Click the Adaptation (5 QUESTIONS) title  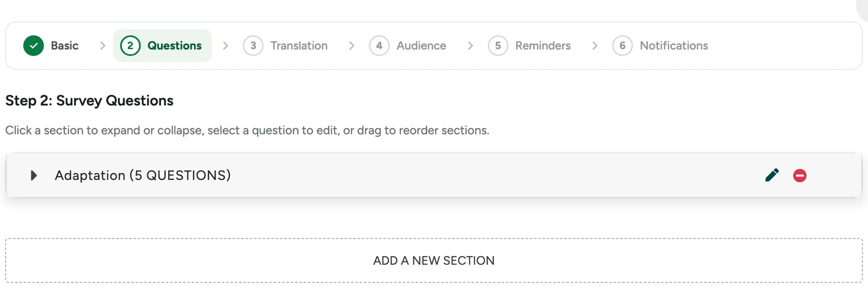pos(143,175)
